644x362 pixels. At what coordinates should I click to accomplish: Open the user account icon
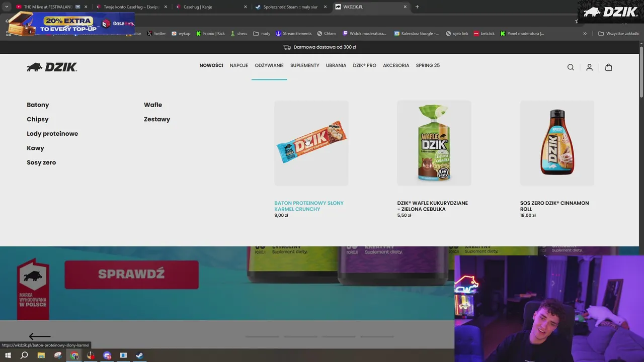pyautogui.click(x=589, y=67)
